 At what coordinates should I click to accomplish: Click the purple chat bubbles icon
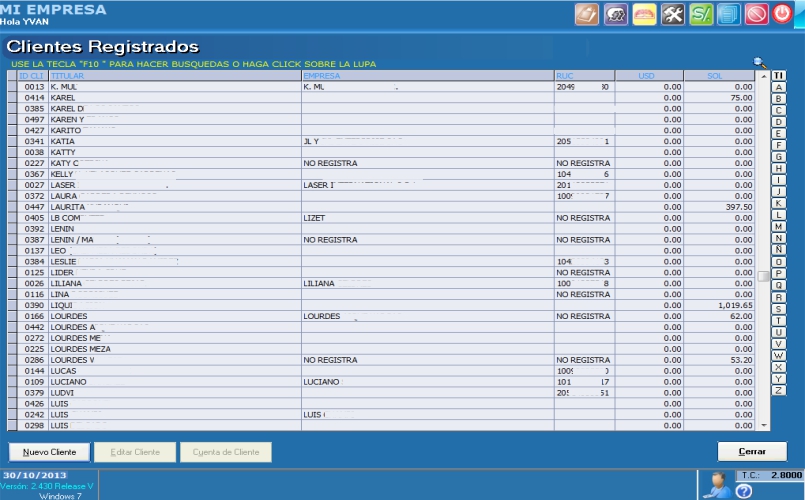pos(615,15)
